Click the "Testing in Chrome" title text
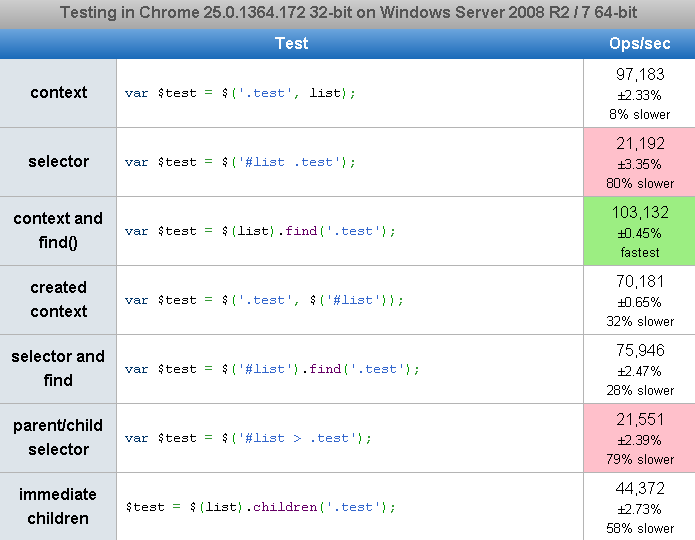The height and width of the screenshot is (540, 695). 347,13
